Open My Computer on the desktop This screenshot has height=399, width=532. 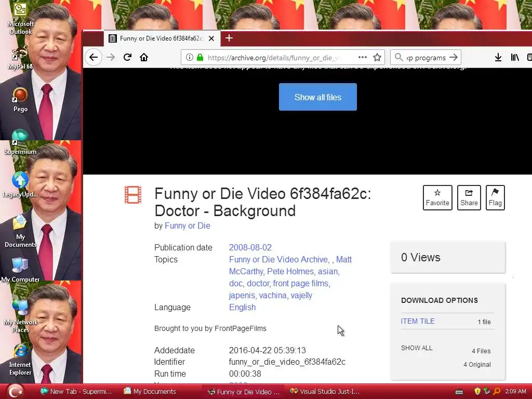click(20, 270)
